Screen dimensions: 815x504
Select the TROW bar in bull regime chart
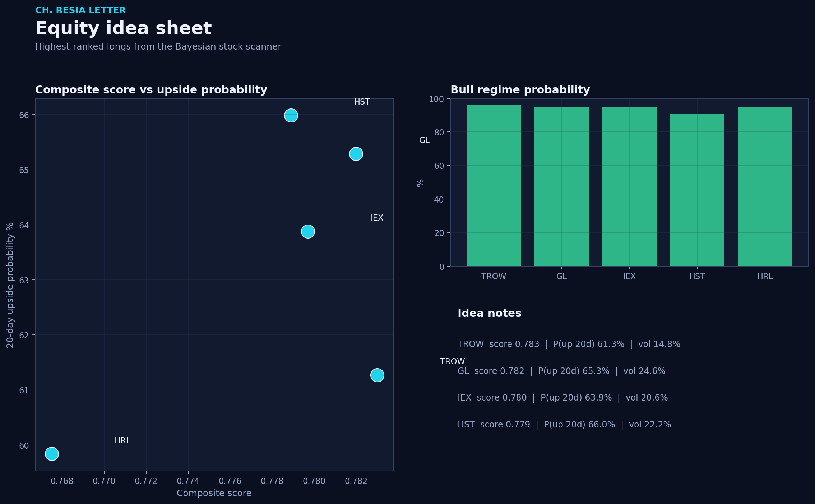tap(494, 185)
